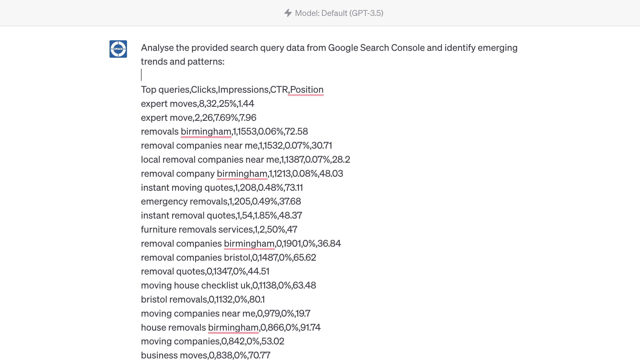Image resolution: width=640 pixels, height=364 pixels.
Task: Click the "business moves" data row
Action: click(205, 355)
